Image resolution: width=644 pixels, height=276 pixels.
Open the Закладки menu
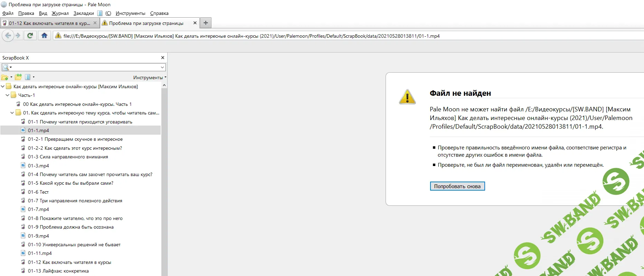coord(84,13)
